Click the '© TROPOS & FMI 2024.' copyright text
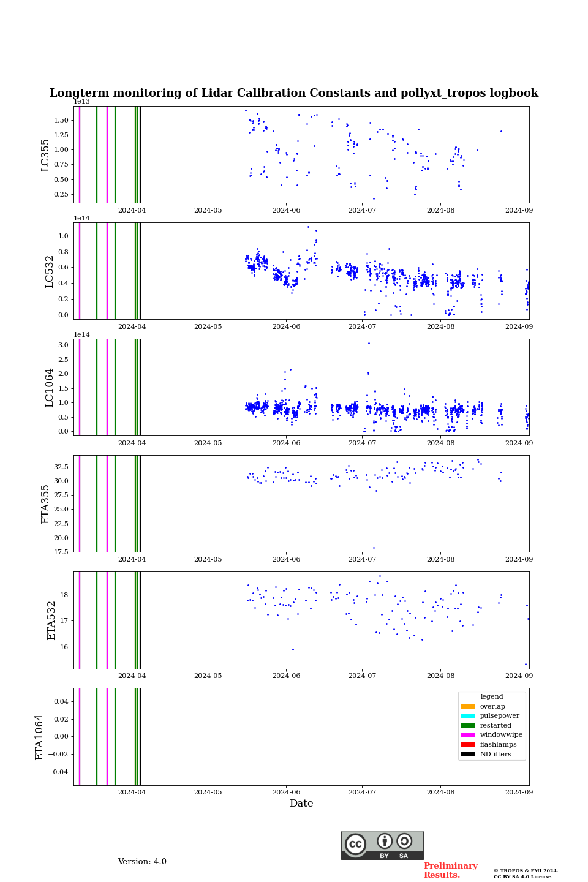This screenshot has width=588, height=882. coord(526,870)
